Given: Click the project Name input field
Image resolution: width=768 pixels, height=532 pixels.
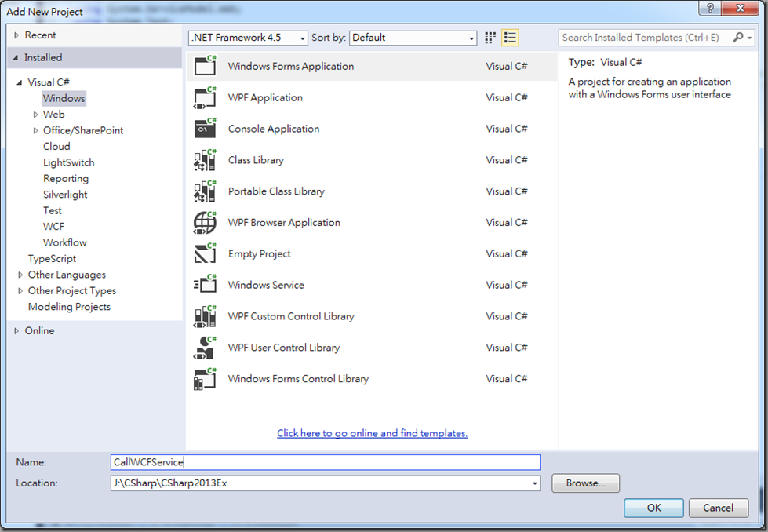Looking at the screenshot, I should coord(326,462).
